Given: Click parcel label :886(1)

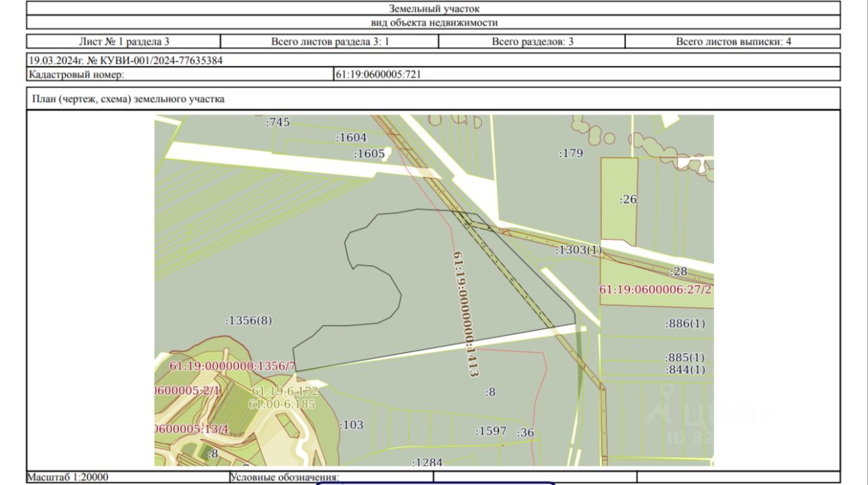Looking at the screenshot, I should (685, 324).
